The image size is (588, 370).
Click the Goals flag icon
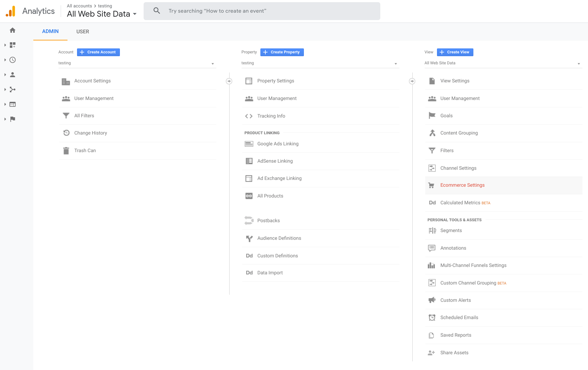tap(432, 116)
